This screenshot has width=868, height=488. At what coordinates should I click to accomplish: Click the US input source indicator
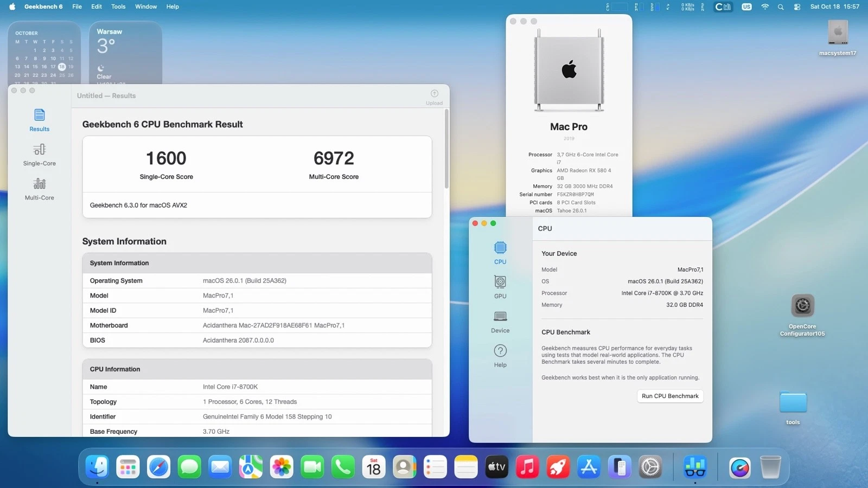click(747, 7)
